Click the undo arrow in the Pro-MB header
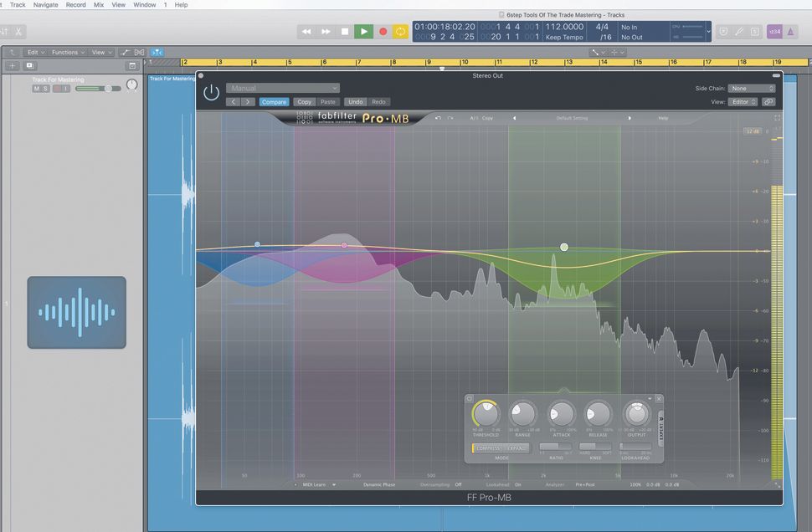812x532 pixels. pos(437,118)
